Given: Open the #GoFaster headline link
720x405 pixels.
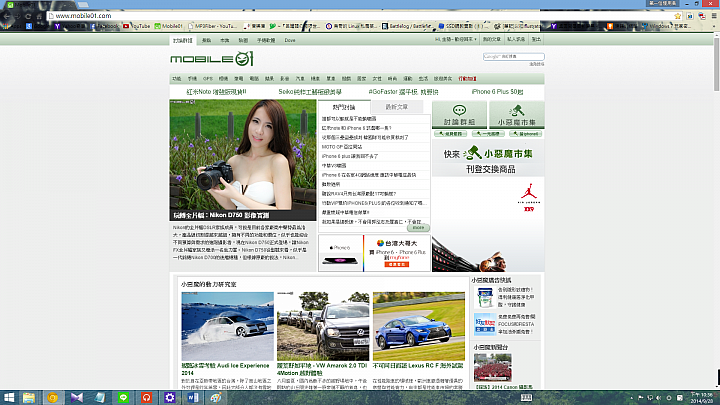Looking at the screenshot, I should [x=403, y=92].
